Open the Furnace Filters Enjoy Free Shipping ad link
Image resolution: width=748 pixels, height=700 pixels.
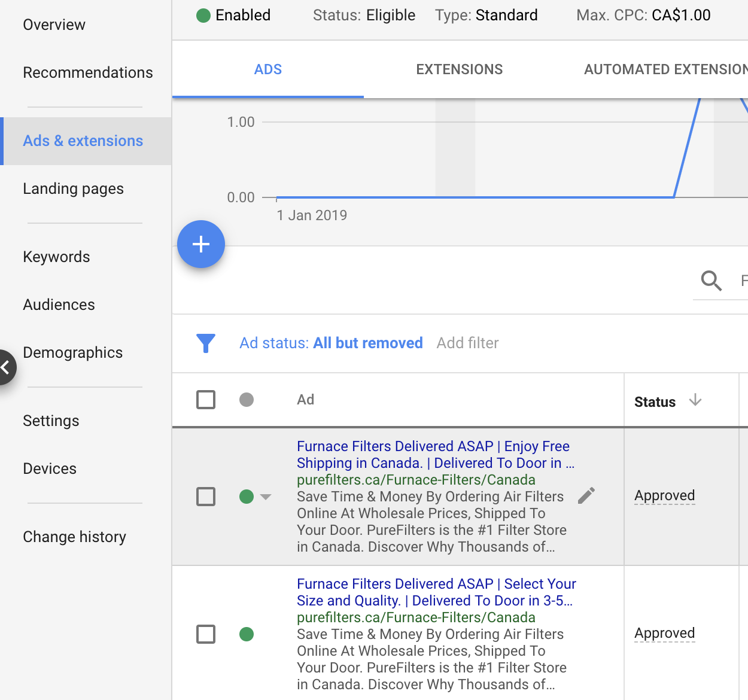click(433, 454)
